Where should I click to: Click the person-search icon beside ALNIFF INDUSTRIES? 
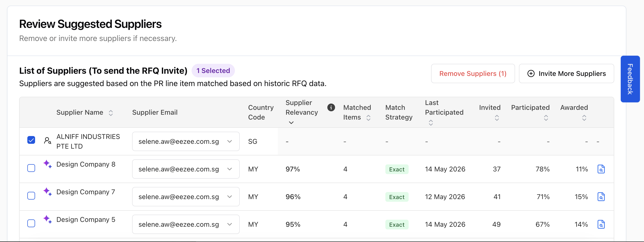click(x=47, y=141)
